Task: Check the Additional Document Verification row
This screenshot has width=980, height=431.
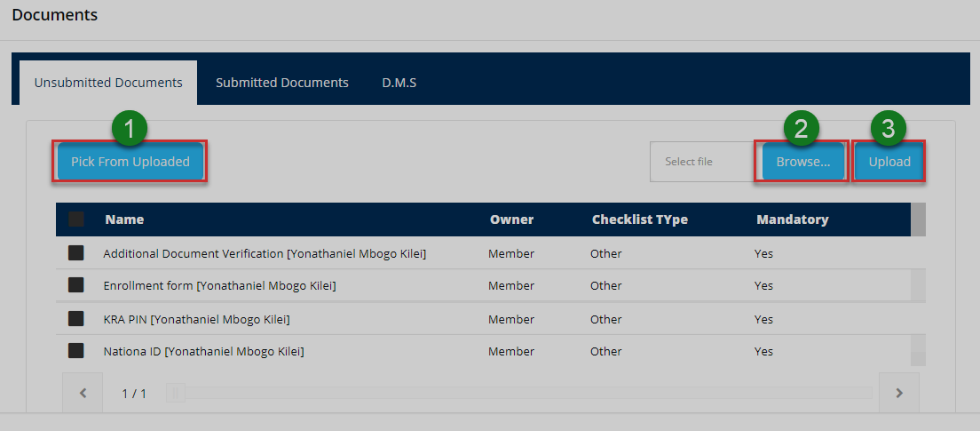Action: click(x=76, y=253)
